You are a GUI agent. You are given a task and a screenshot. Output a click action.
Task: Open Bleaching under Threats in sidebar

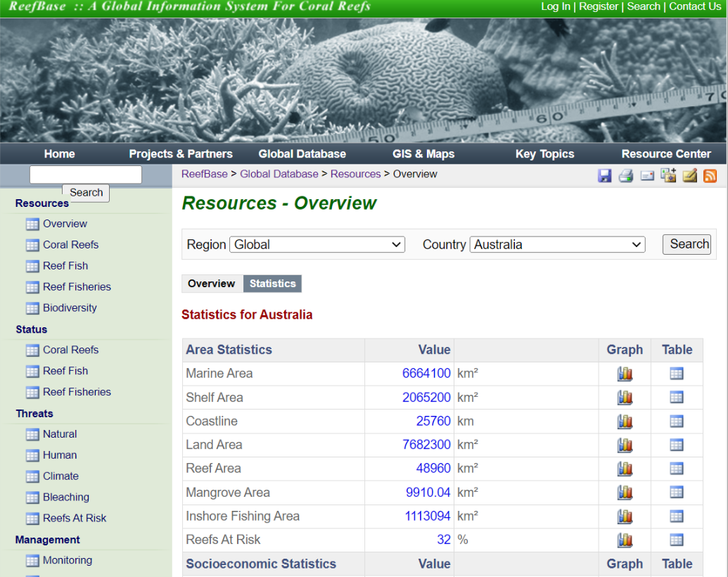(65, 497)
